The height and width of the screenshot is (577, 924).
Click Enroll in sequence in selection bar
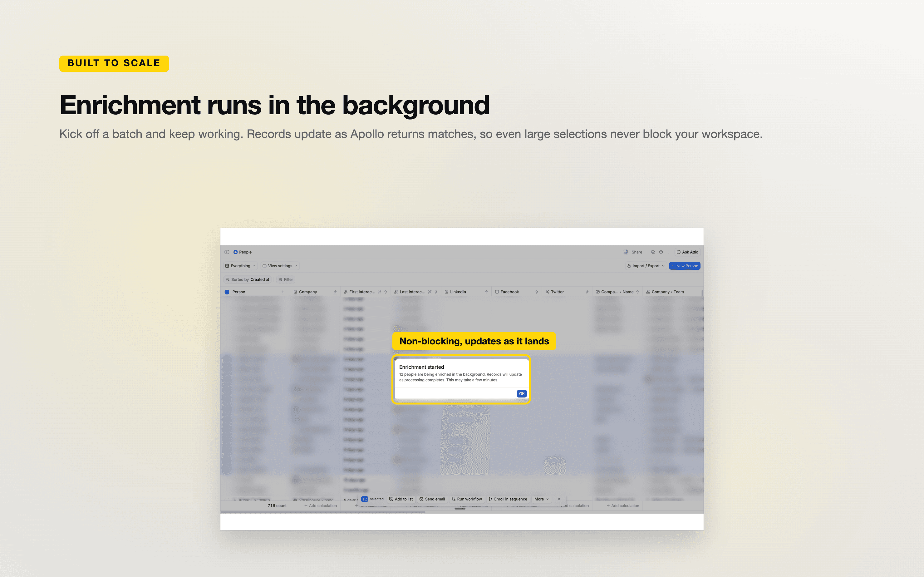pos(508,499)
